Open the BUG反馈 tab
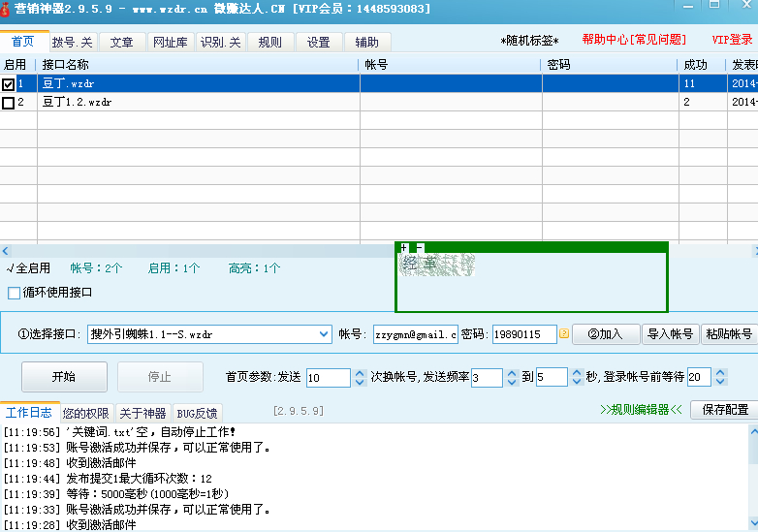758x532 pixels. tap(197, 414)
